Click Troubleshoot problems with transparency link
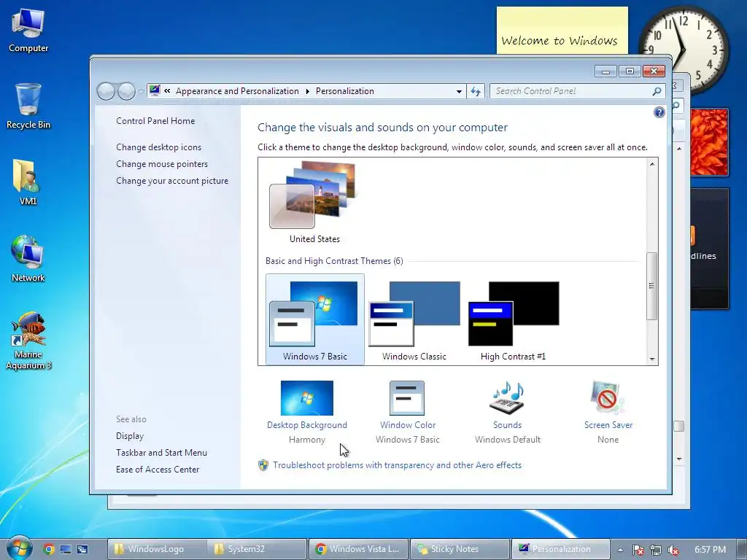747x560 pixels. pyautogui.click(x=398, y=465)
